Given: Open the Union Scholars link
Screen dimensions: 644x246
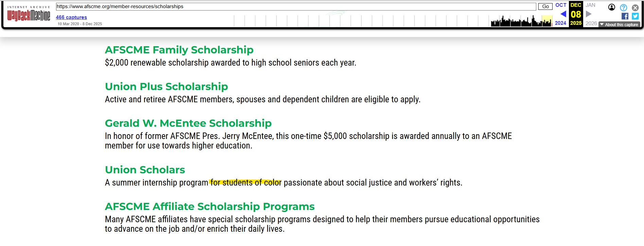Looking at the screenshot, I should coord(145,170).
